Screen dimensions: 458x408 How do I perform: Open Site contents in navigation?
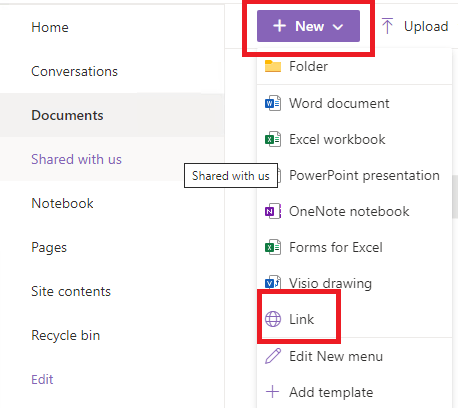click(71, 291)
